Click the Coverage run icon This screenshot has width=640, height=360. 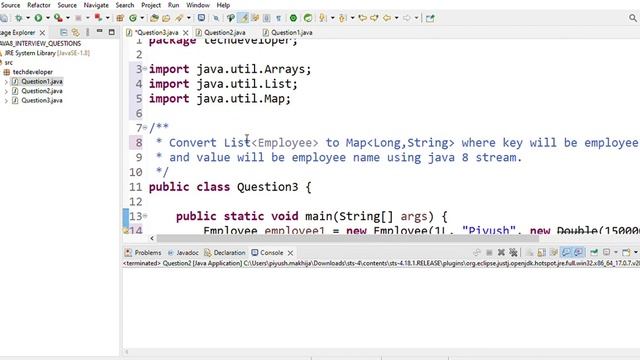(x=58, y=18)
